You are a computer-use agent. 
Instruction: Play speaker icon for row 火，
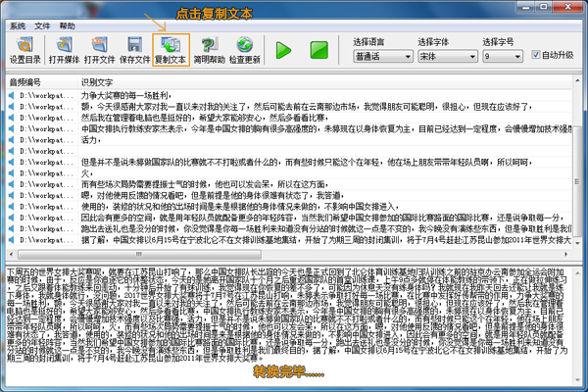pos(12,173)
